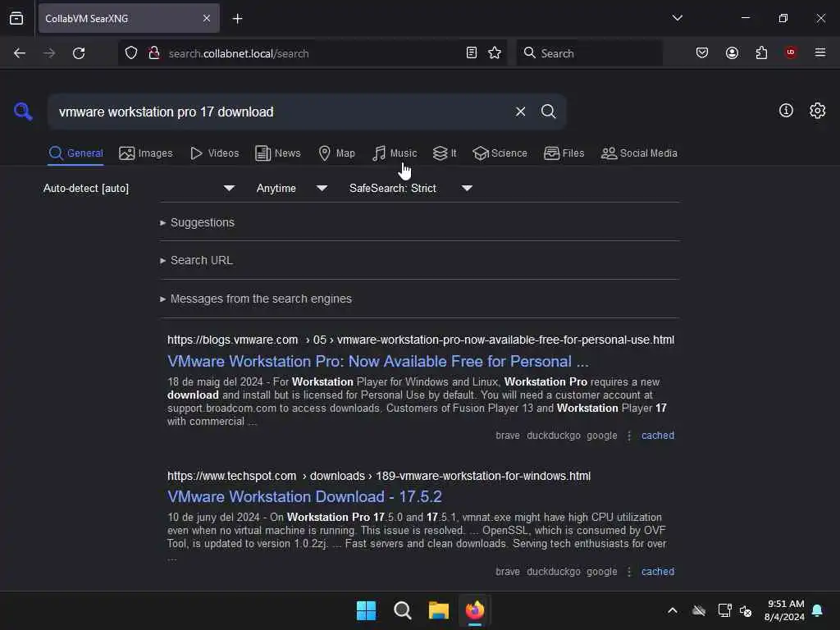Click the uBlock Origin toolbar icon
Screen dimensions: 840x630
click(x=791, y=52)
